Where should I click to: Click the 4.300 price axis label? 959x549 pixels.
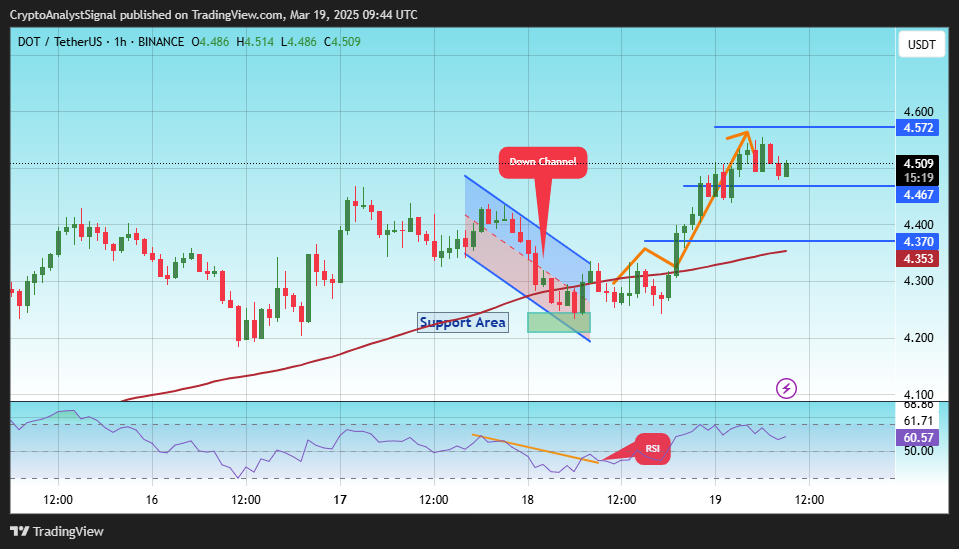919,281
